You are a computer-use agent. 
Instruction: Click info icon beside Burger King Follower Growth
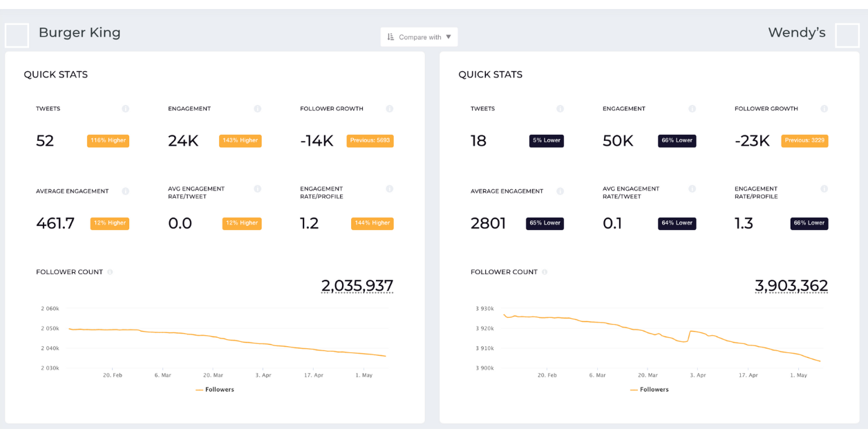[390, 109]
